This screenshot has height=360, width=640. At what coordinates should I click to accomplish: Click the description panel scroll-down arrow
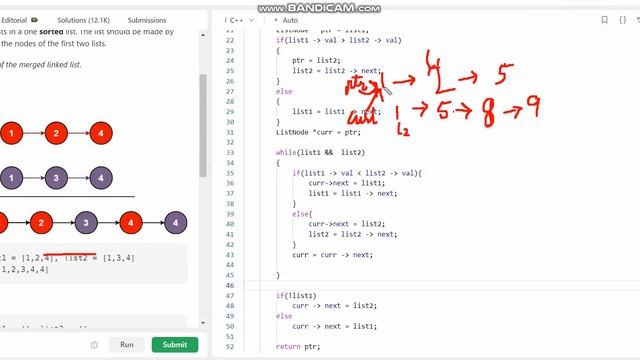coord(203,323)
